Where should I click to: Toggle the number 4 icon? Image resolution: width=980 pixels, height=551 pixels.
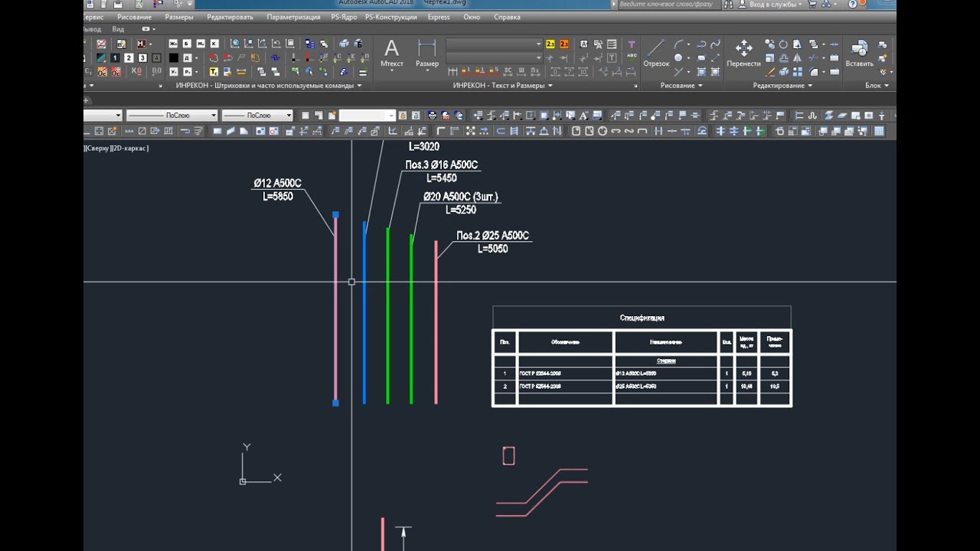(156, 58)
